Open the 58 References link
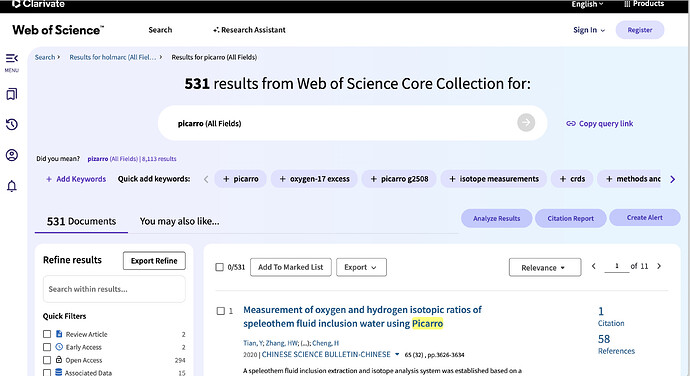 [616, 344]
